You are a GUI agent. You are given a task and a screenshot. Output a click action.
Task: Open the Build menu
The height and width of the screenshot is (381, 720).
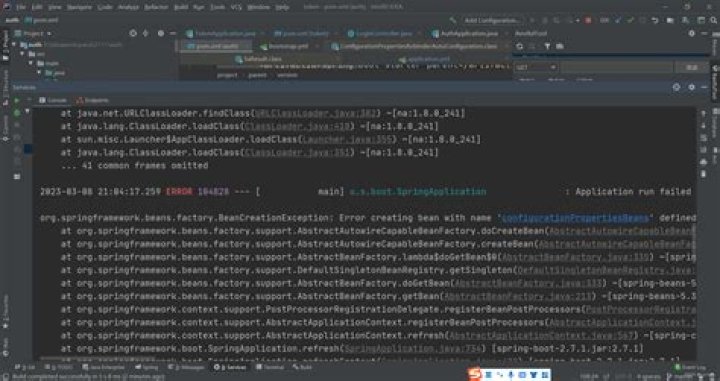(181, 7)
